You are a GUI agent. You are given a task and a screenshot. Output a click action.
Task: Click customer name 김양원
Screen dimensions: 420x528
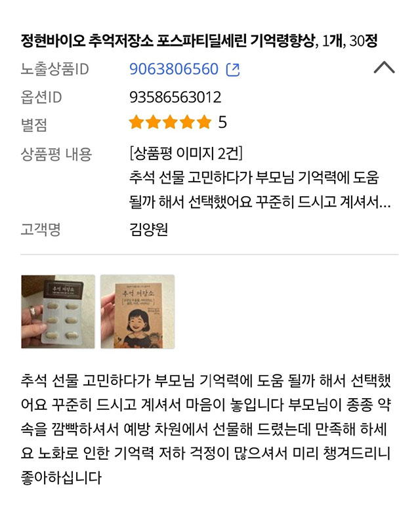(x=148, y=230)
